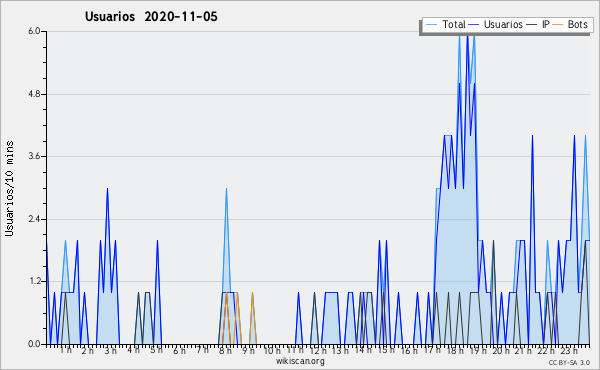Click the '10 h' x-axis label
Image resolution: width=600 pixels, height=370 pixels.
pyautogui.click(x=272, y=351)
